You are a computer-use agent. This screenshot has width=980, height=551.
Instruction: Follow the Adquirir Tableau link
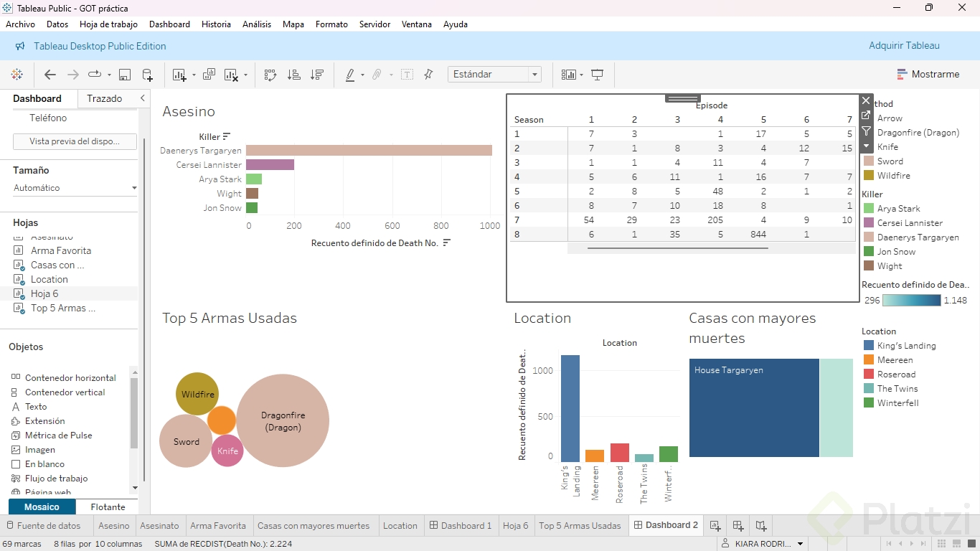coord(904,46)
